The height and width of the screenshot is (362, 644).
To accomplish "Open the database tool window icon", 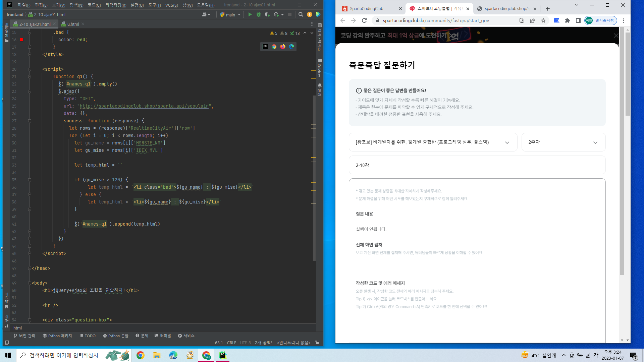I will coord(320,25).
